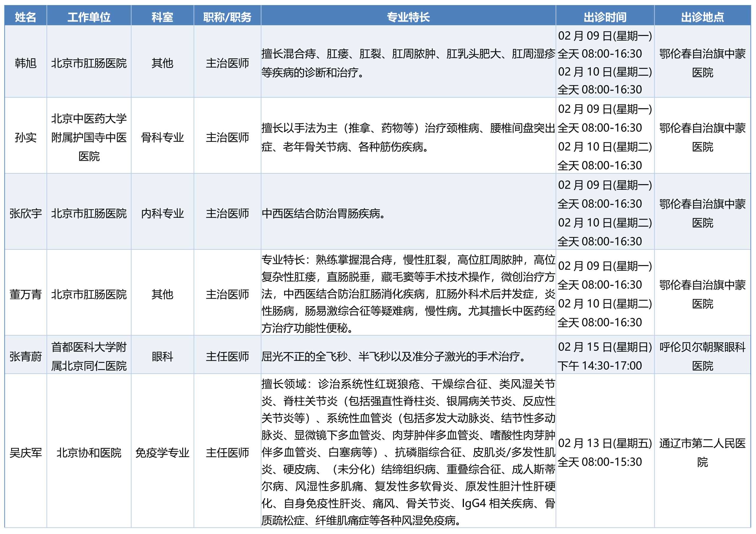Image resolution: width=756 pixels, height=534 pixels.
Task: Click the 出诊时间 column header
Action: click(605, 17)
